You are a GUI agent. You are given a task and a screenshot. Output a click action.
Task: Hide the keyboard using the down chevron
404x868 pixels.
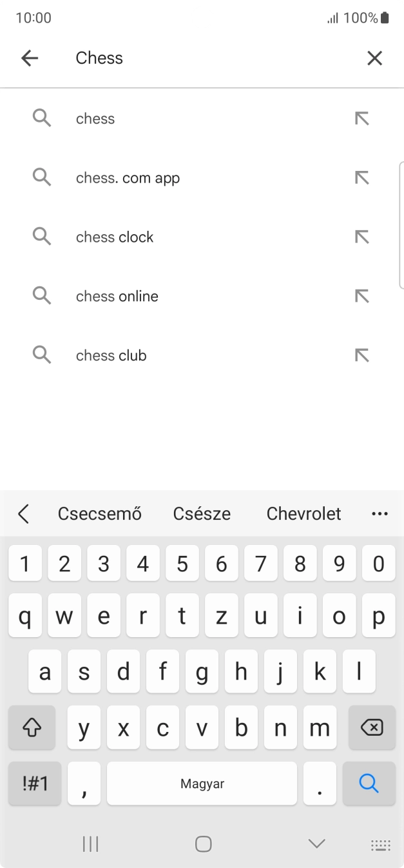315,843
